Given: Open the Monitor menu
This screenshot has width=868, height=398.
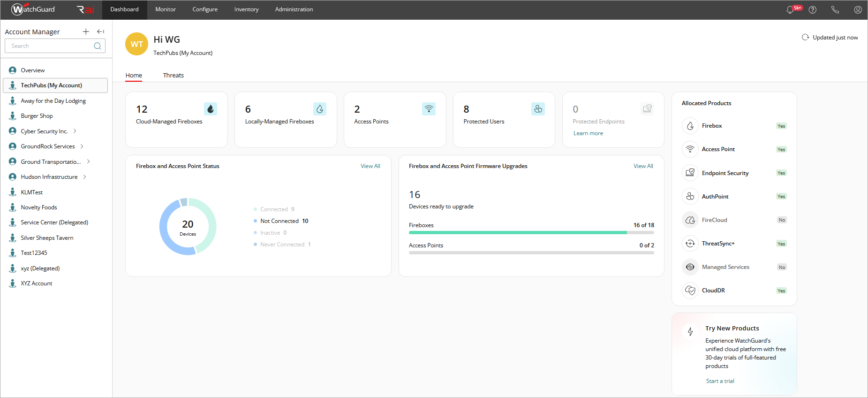Looking at the screenshot, I should point(166,9).
